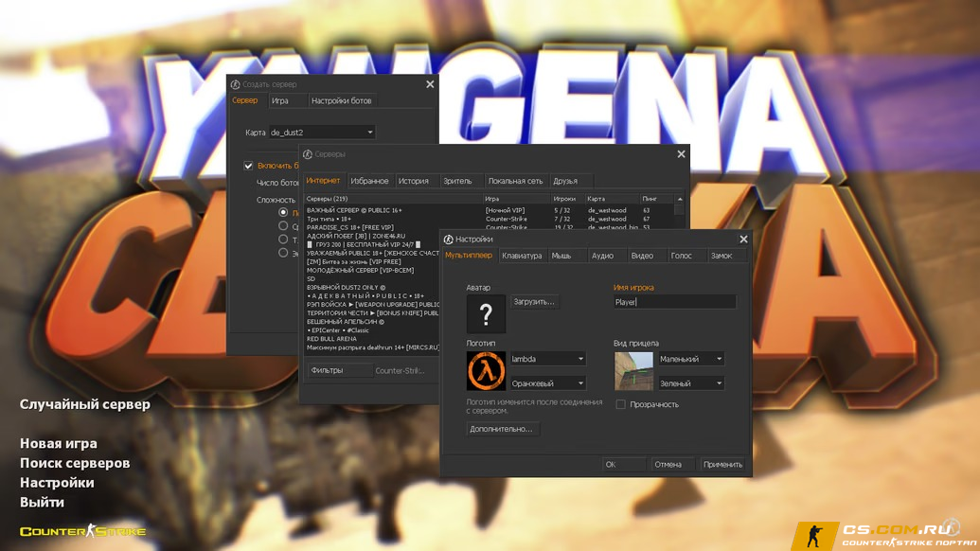Screen dimensions: 980x551
Task: Sort by the Карта column header
Action: [x=612, y=199]
